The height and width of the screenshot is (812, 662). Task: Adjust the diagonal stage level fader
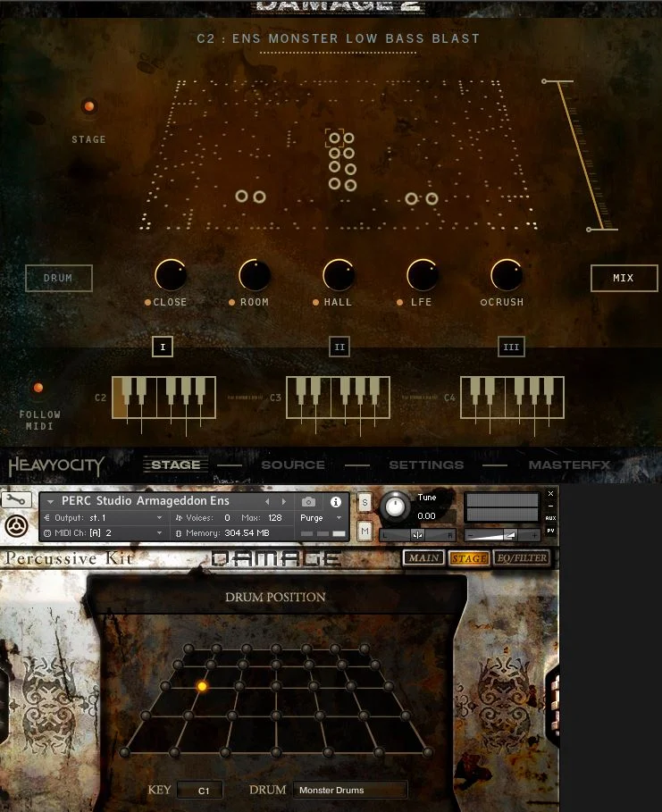(580, 155)
